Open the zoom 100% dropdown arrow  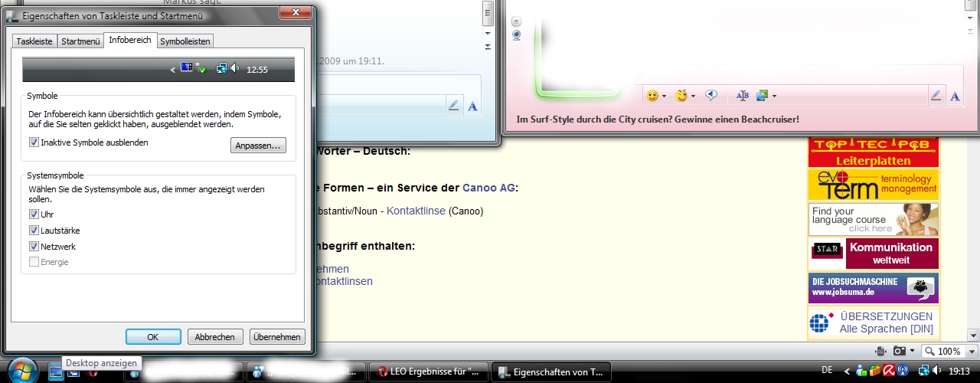[x=970, y=351]
